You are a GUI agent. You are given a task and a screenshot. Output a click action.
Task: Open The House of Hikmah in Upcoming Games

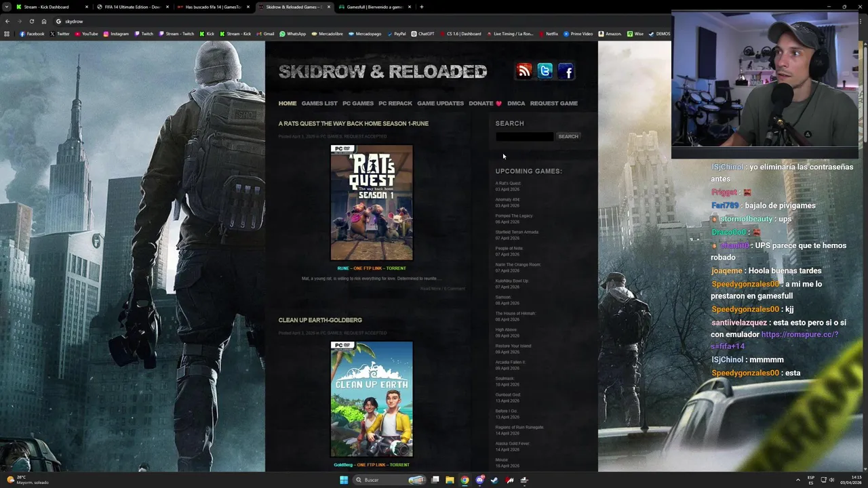tap(515, 313)
